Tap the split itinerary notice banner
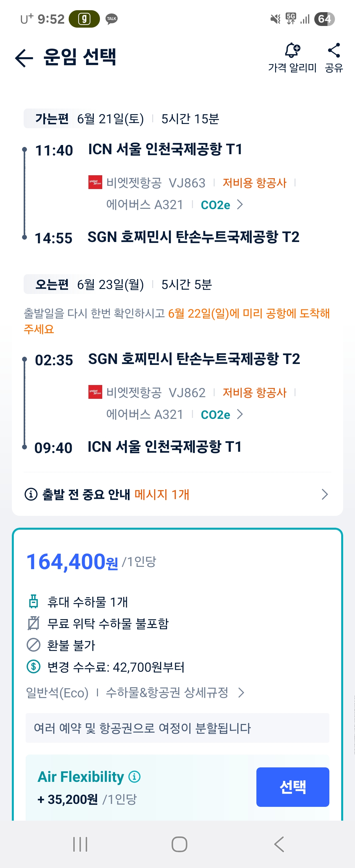Screen dimensions: 355x868 pos(177,728)
